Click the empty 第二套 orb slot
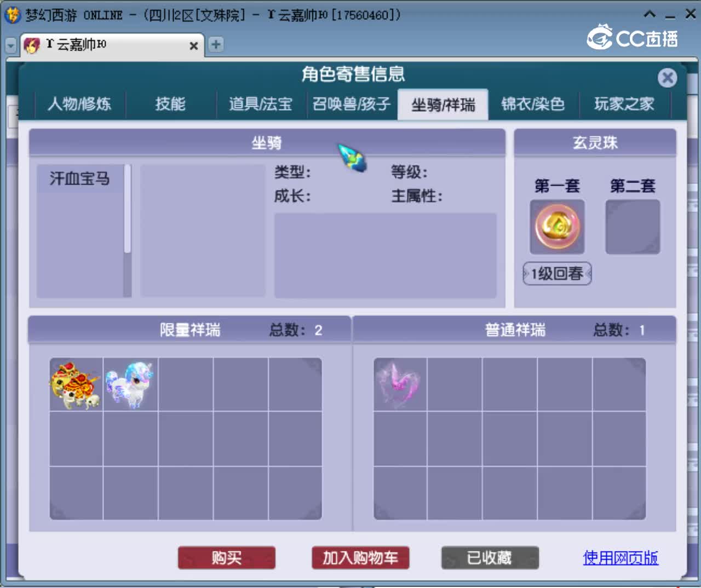 click(633, 227)
